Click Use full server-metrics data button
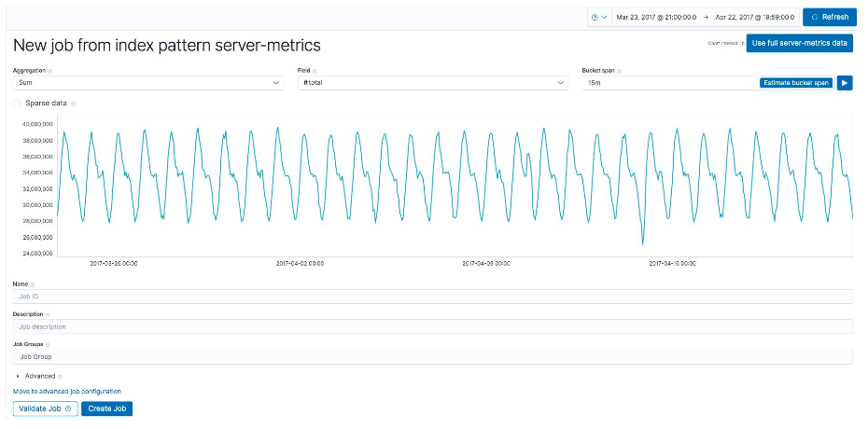This screenshot has width=868, height=429. tap(799, 43)
